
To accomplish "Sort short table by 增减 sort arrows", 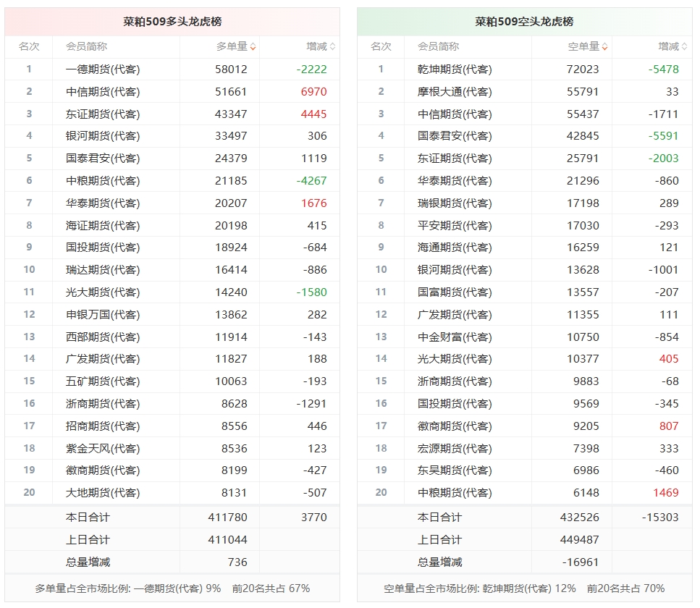I will click(x=684, y=46).
